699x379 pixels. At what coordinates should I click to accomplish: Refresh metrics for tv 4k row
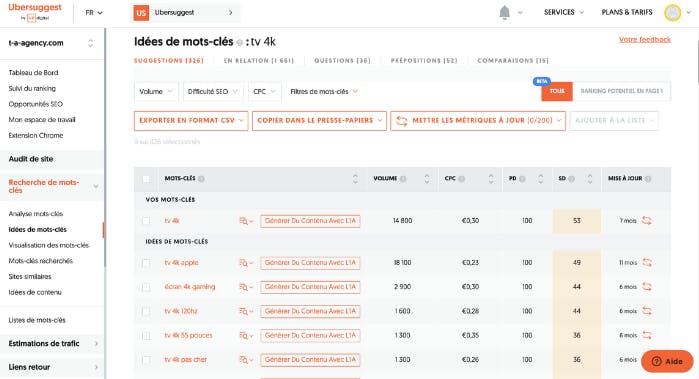point(646,220)
